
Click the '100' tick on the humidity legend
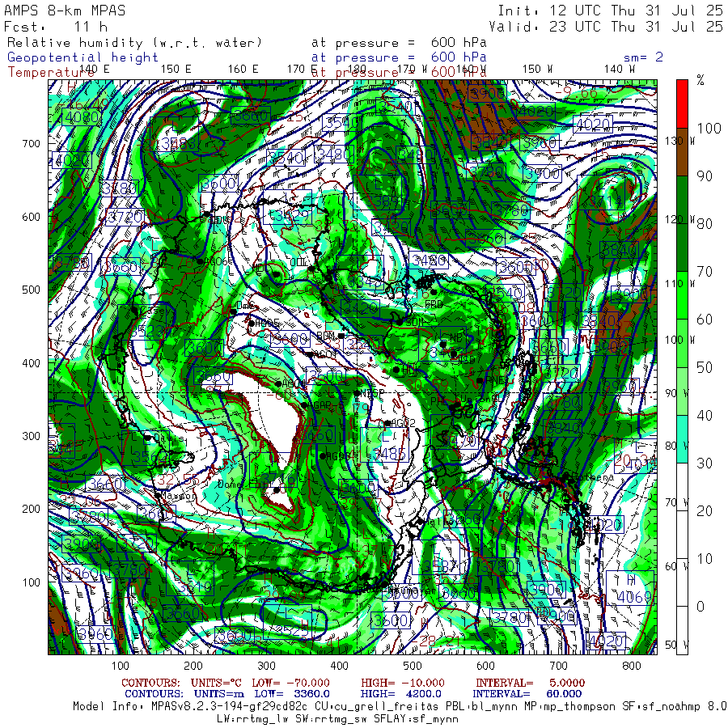[x=709, y=128]
